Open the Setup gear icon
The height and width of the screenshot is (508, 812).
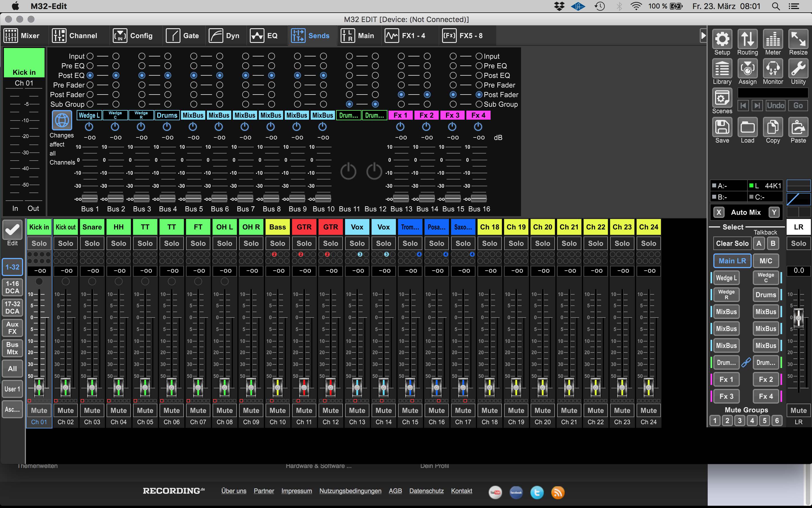(x=722, y=39)
